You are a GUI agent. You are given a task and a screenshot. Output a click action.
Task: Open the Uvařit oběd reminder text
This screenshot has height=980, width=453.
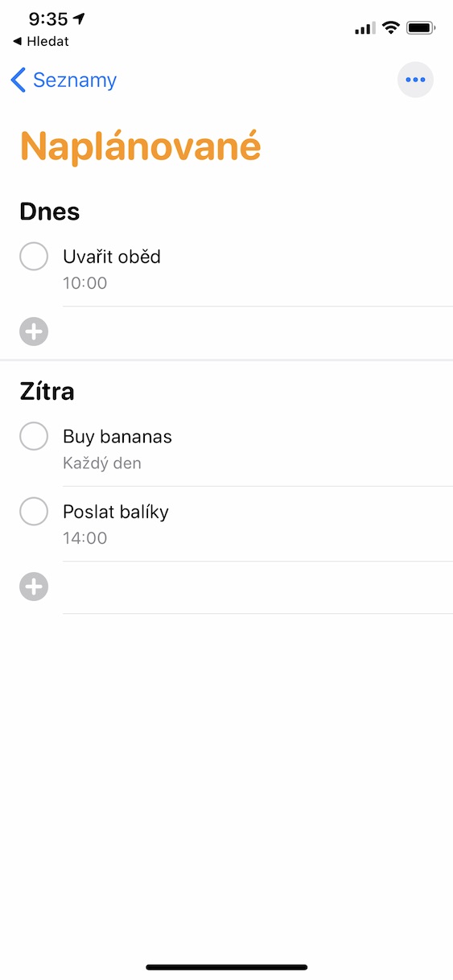(112, 257)
